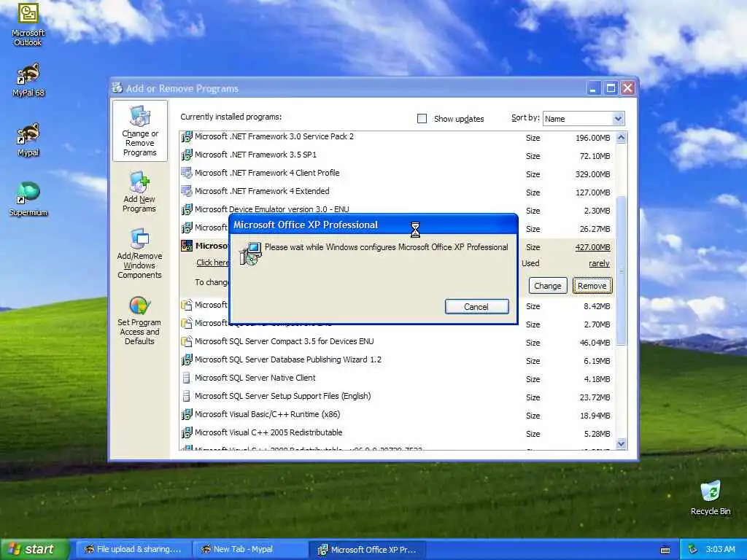Open the Sort by Name dropdown

(584, 119)
